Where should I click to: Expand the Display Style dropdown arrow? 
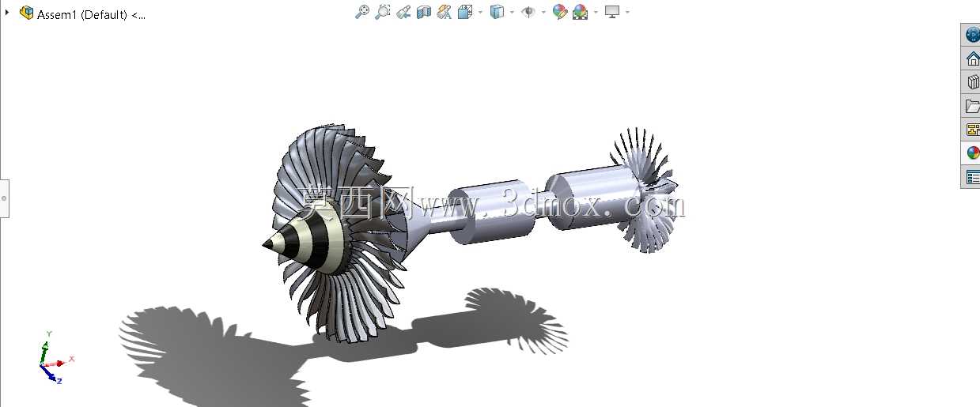tap(512, 12)
